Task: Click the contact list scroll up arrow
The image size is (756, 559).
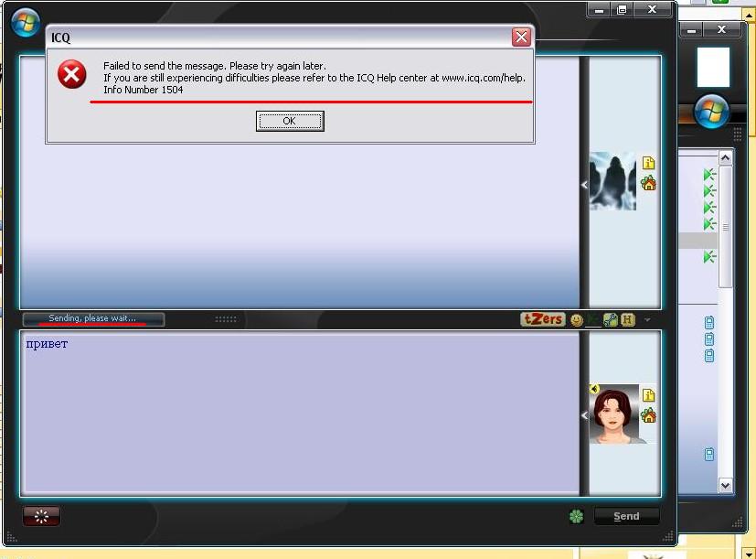Action: pyautogui.click(x=726, y=158)
